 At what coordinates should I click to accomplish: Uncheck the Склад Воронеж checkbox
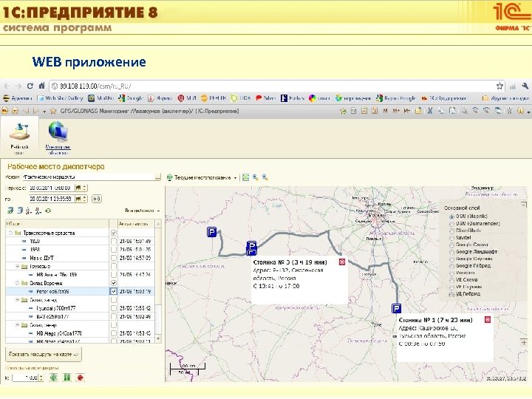click(x=114, y=283)
